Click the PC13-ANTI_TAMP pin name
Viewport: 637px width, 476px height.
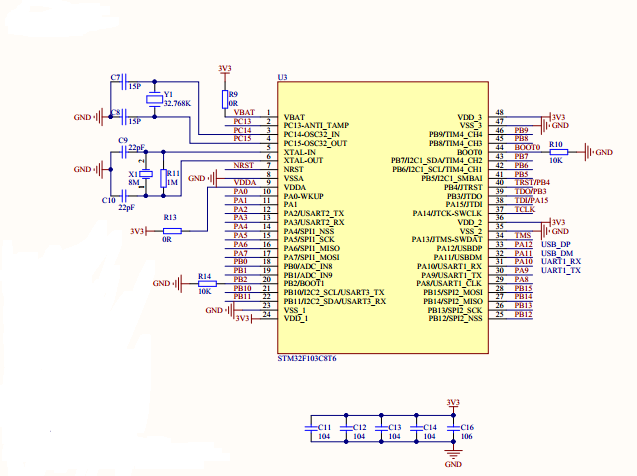(316, 125)
